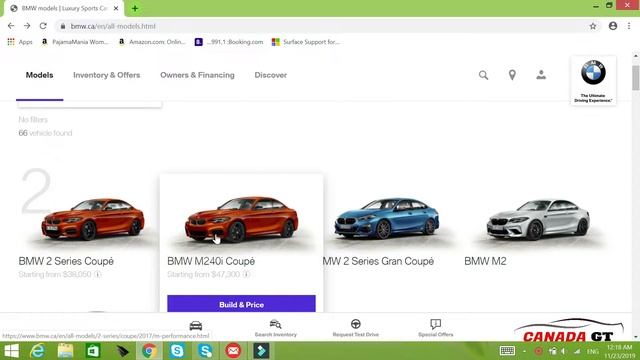This screenshot has width=640, height=360.
Task: Open the Discover menu
Action: (271, 75)
